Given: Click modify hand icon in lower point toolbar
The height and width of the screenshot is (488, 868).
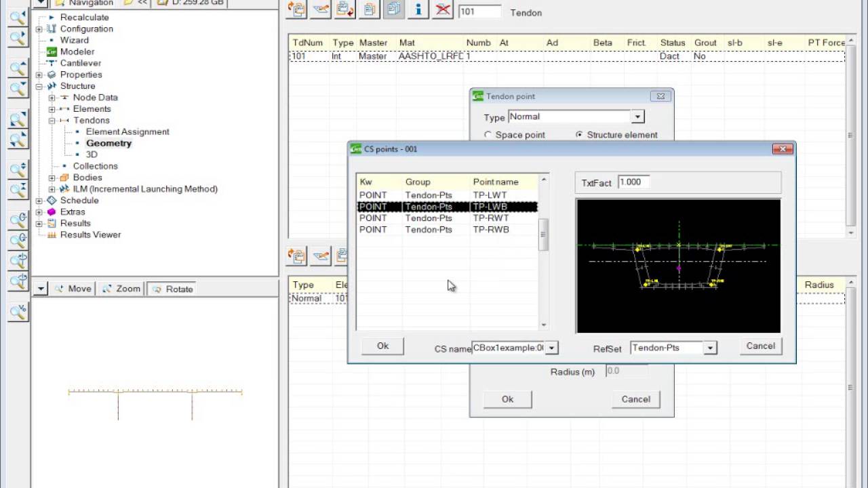Looking at the screenshot, I should click(x=321, y=256).
